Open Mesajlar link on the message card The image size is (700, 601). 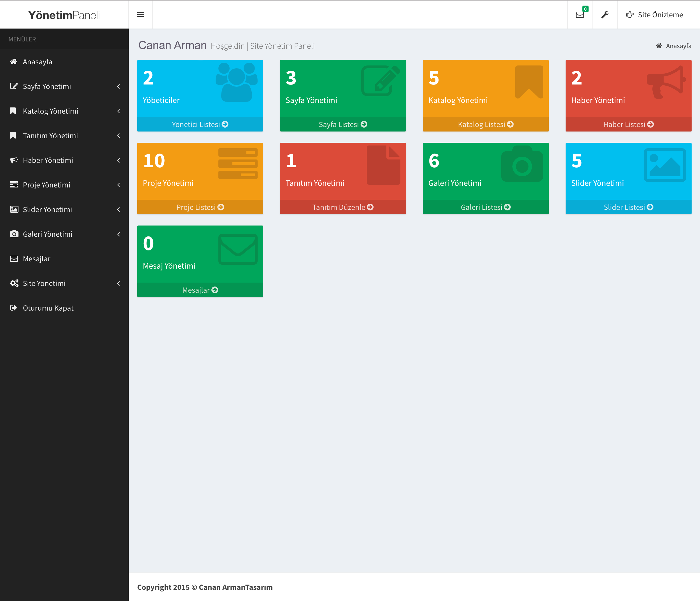(200, 290)
